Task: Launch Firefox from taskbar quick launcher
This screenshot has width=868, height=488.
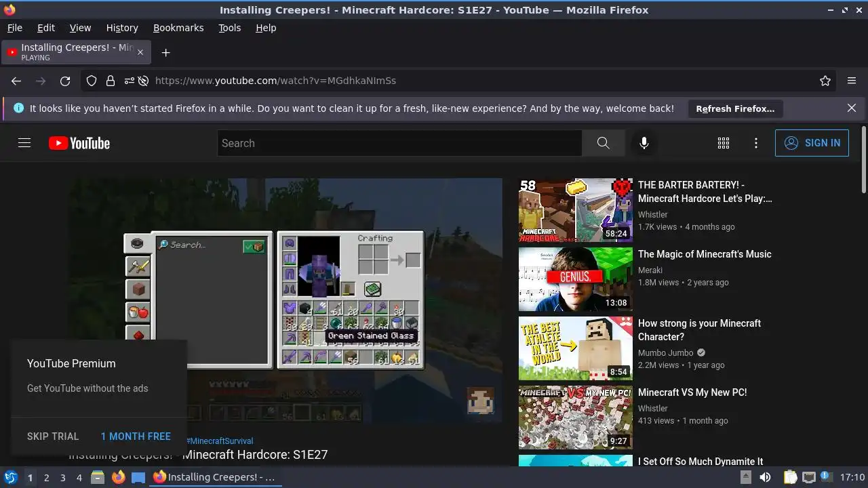Action: (118, 477)
